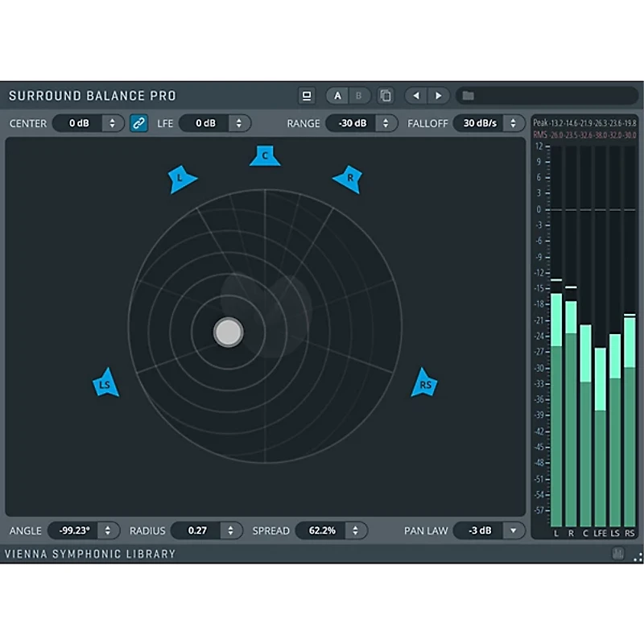Click the LS left surround speaker
Screen dimensions: 644x644
[105, 383]
